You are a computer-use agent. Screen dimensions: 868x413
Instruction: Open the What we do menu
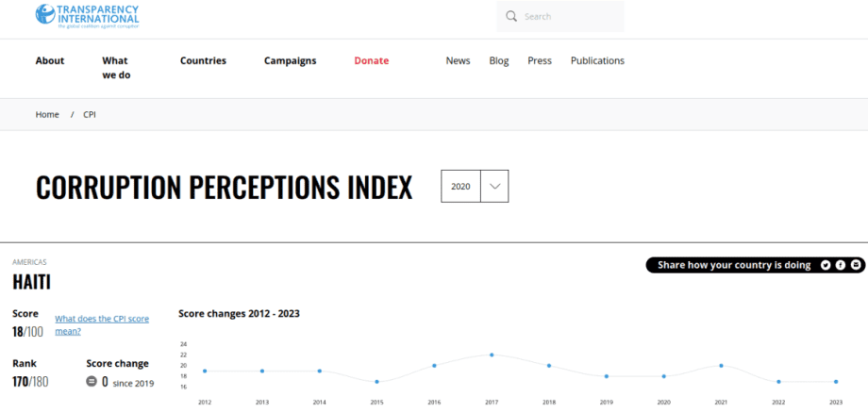coord(116,68)
